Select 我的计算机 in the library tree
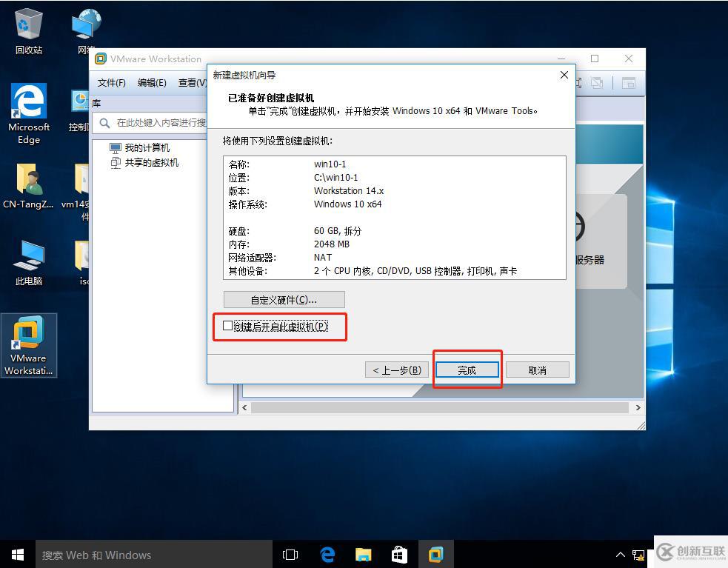 click(147, 147)
